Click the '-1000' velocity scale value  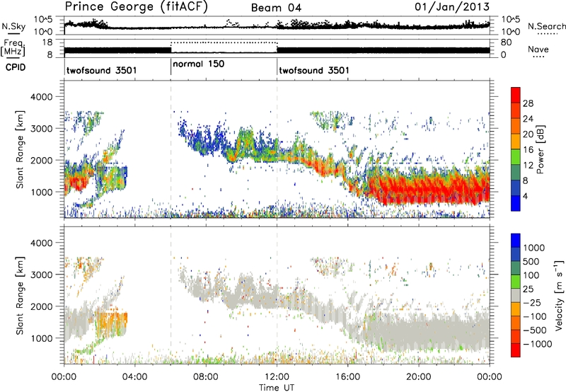[x=538, y=344]
